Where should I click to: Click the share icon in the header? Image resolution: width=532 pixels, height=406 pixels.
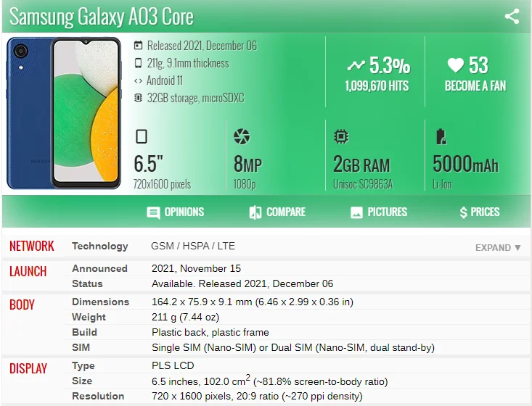pos(512,17)
